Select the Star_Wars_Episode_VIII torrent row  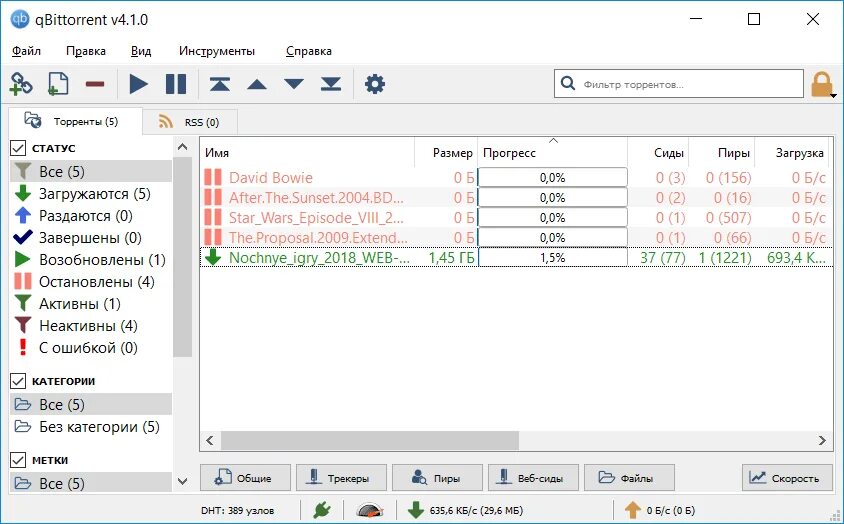(516, 218)
